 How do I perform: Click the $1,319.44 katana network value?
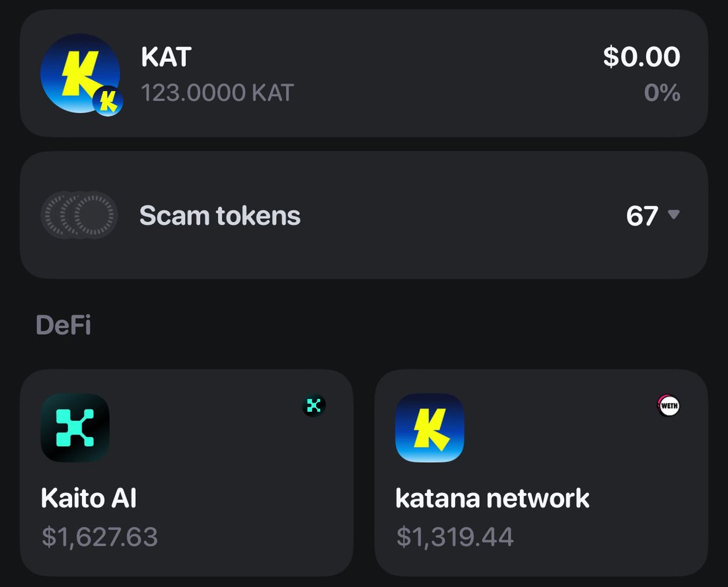pyautogui.click(x=454, y=537)
